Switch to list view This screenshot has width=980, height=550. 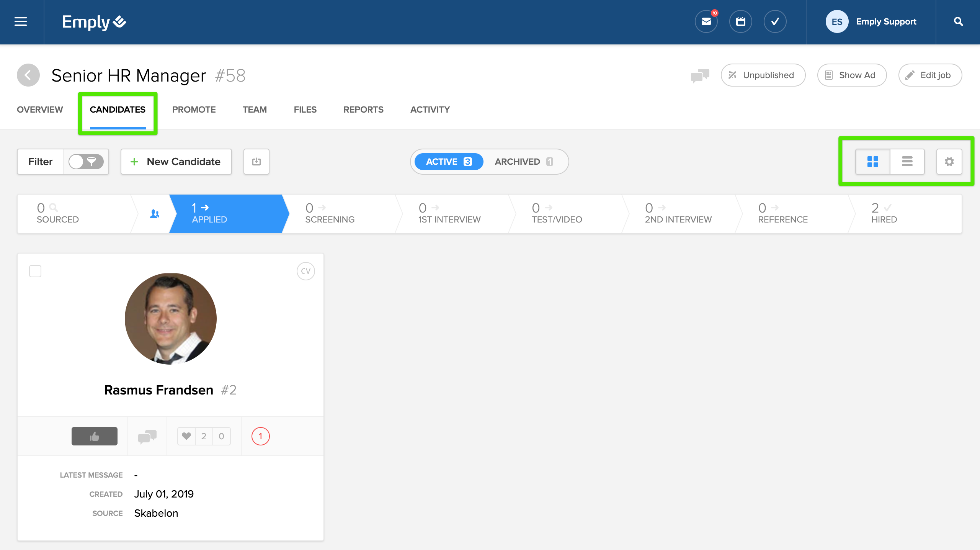[907, 162]
